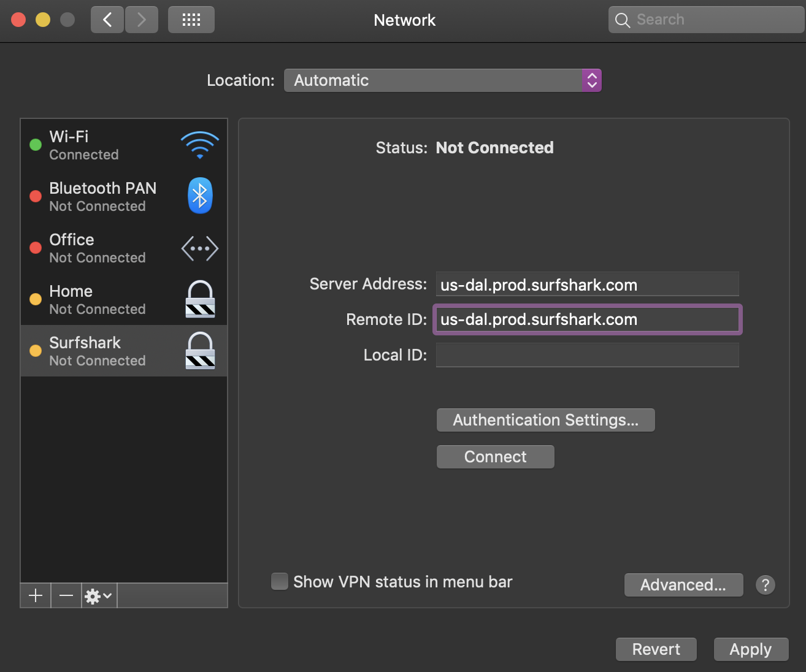Minimize the Network window

(x=43, y=20)
